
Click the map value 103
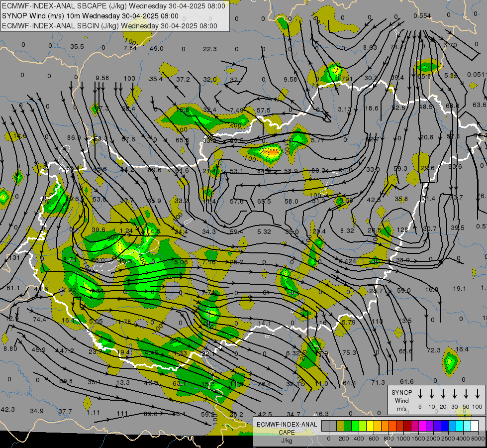(x=129, y=78)
